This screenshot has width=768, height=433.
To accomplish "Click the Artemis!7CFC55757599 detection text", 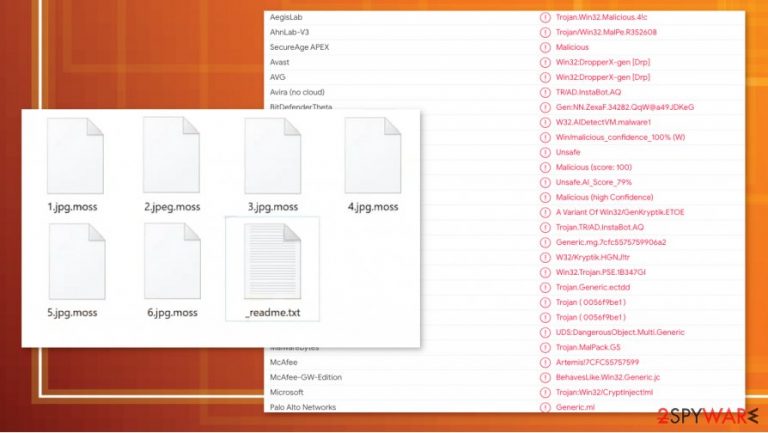I will (597, 362).
